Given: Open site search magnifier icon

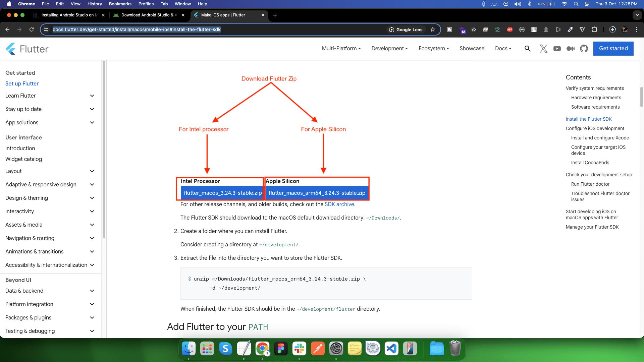Looking at the screenshot, I should pos(528,49).
